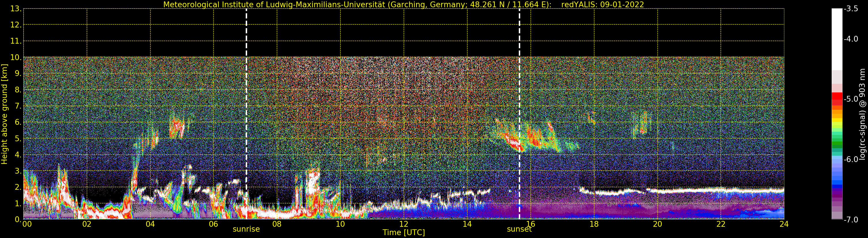Click time-axis tick '00'
This screenshot has width=868, height=238.
click(x=27, y=224)
